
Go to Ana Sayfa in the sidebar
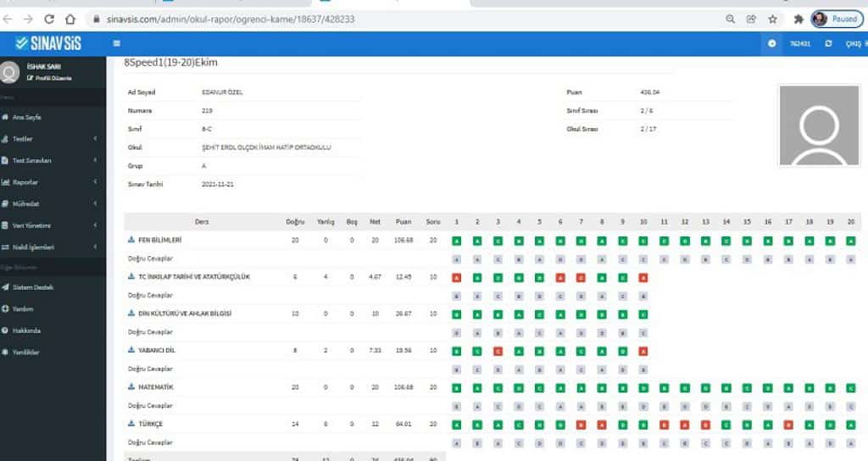(x=26, y=117)
